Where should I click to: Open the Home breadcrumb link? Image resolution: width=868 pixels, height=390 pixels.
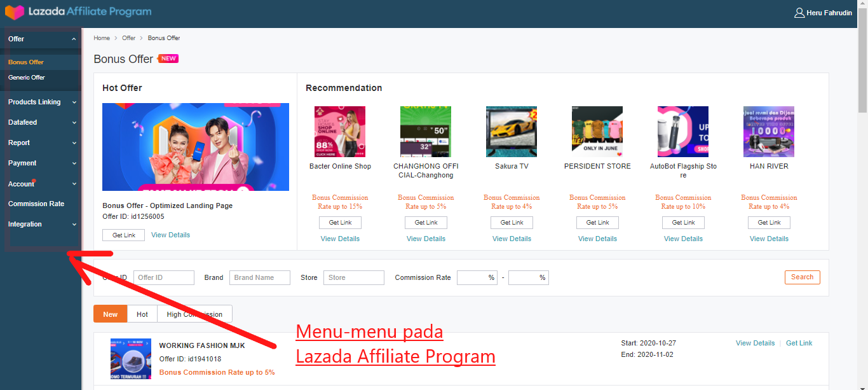(x=102, y=38)
